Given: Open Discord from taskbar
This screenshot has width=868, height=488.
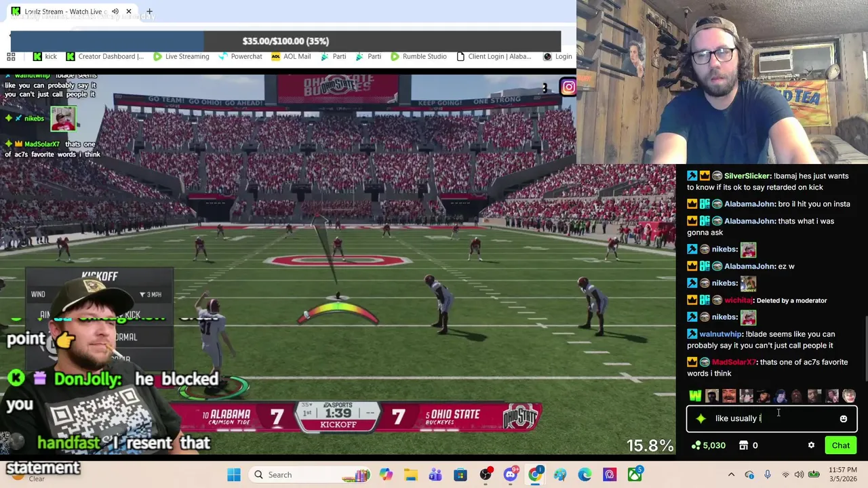Looking at the screenshot, I should 510,474.
